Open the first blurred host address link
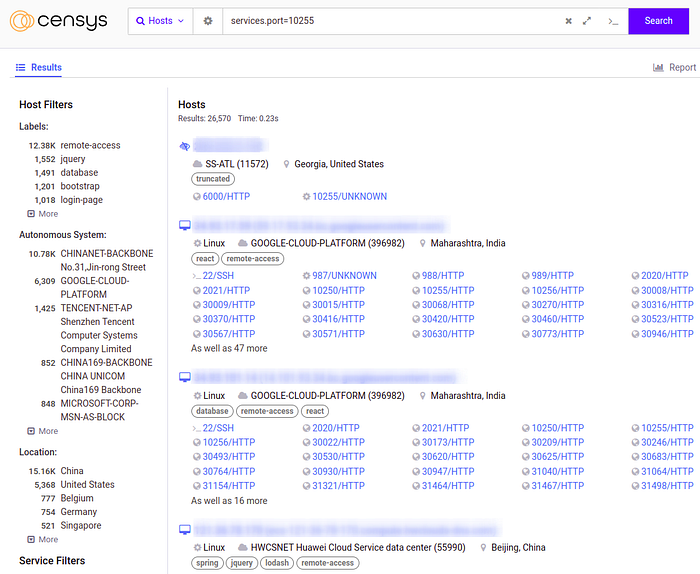700x574 pixels. (x=229, y=146)
